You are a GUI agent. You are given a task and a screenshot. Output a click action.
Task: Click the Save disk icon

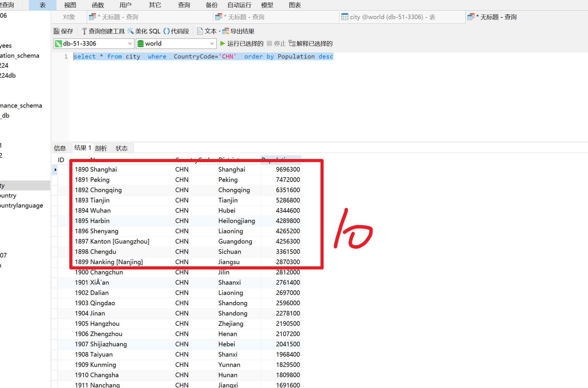(x=57, y=31)
